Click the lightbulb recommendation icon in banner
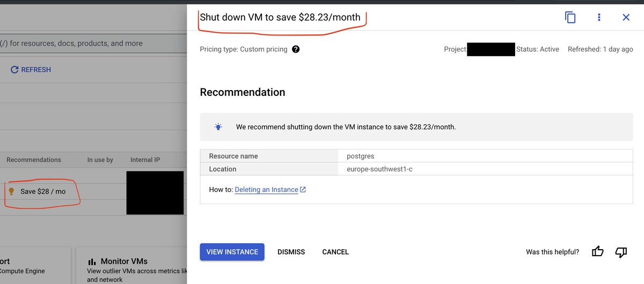 [x=218, y=127]
